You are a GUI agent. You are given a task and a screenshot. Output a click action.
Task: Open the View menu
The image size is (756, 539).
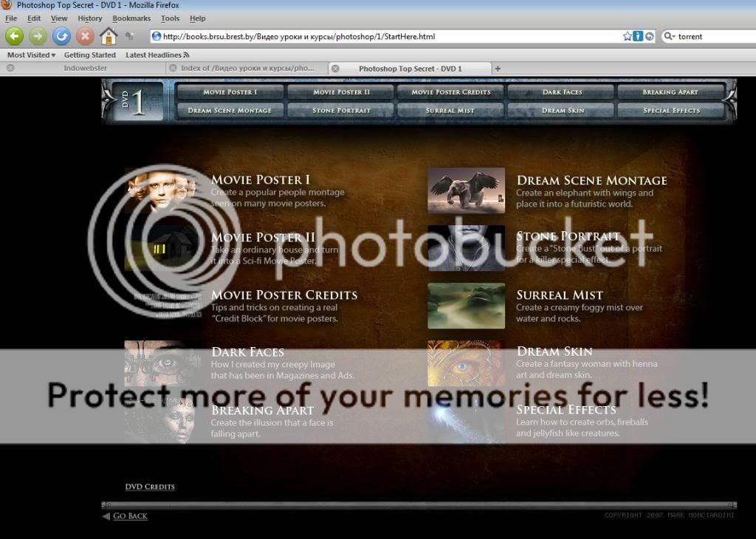(59, 18)
